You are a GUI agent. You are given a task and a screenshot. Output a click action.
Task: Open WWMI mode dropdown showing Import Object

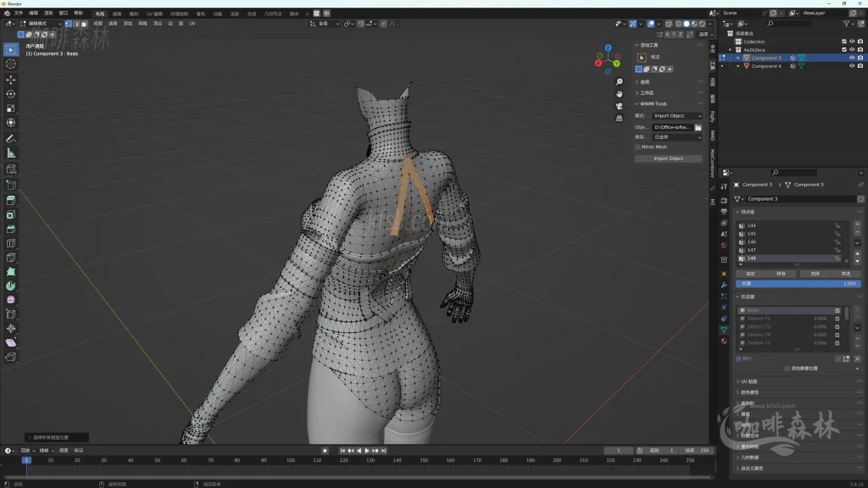676,116
